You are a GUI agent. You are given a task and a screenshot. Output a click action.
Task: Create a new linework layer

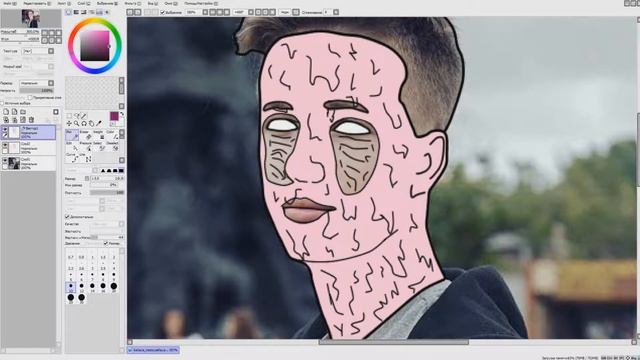tap(15, 112)
